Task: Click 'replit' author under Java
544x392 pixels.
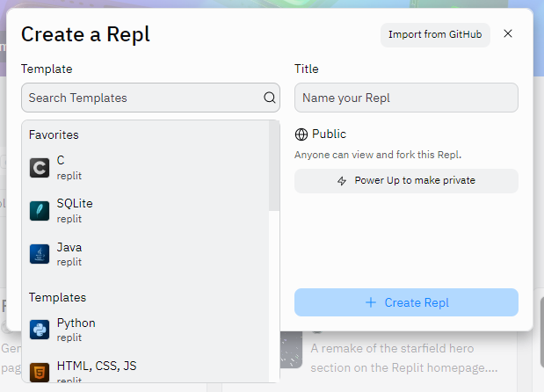Action: pyautogui.click(x=69, y=262)
